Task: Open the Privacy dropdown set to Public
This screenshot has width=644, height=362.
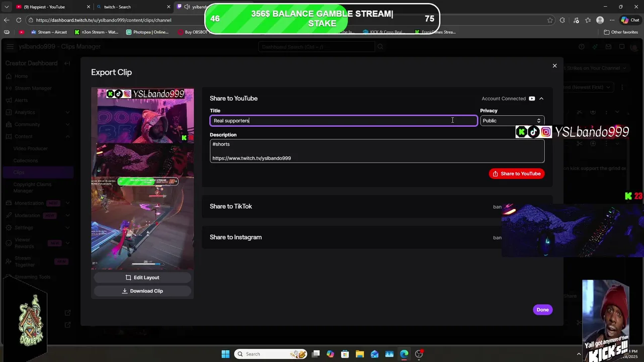Action: (512, 121)
